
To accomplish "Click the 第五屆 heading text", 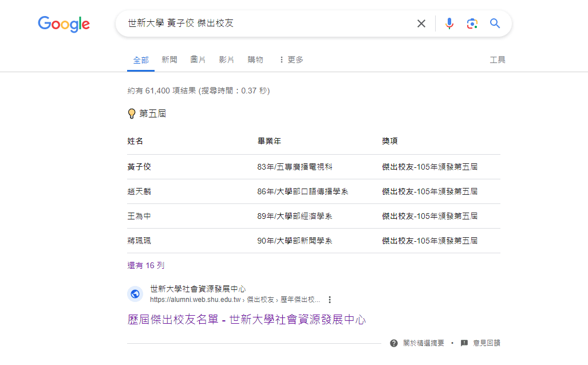I will (153, 113).
